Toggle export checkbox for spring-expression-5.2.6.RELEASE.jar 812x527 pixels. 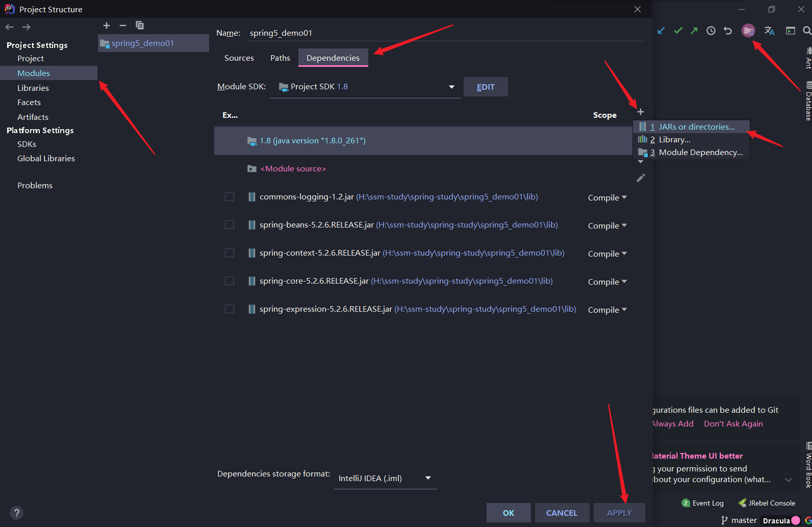tap(230, 309)
